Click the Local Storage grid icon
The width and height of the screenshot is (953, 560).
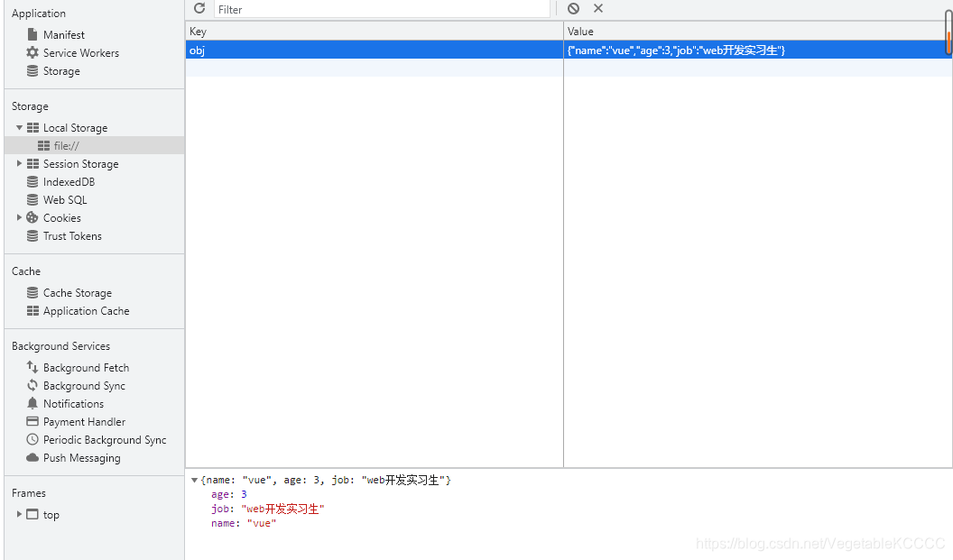[32, 127]
